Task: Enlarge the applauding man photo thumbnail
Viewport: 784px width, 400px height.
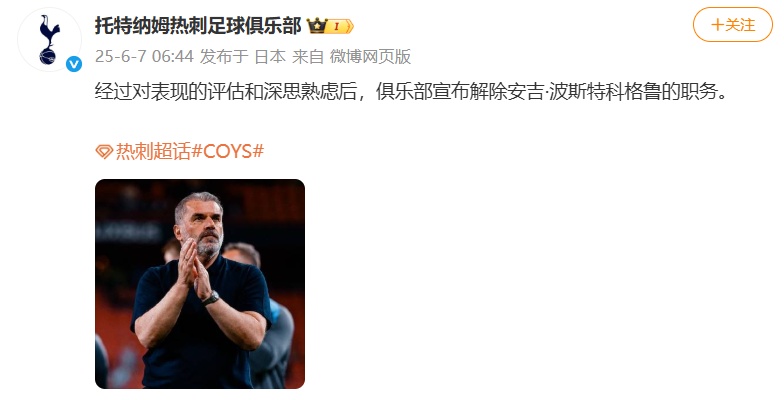Action: click(200, 284)
